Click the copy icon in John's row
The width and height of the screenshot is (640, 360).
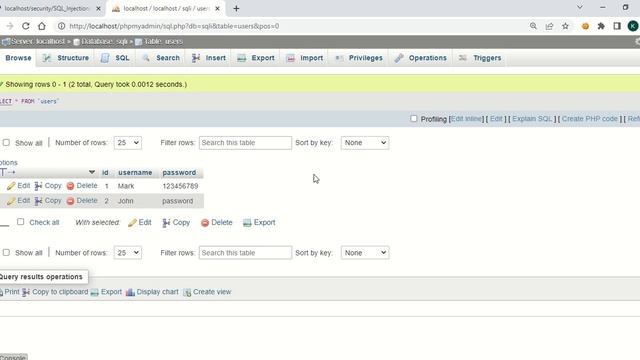38,201
